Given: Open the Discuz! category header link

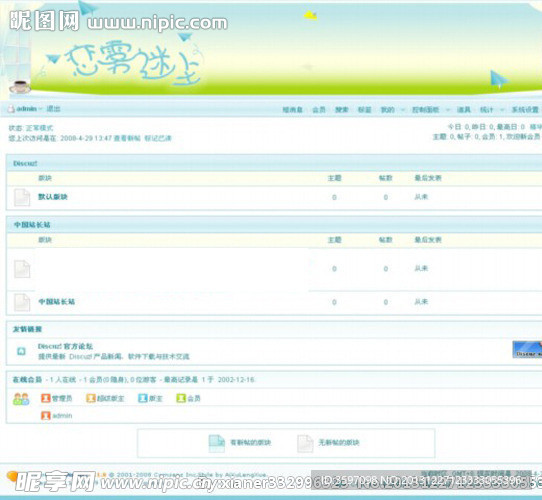Looking at the screenshot, I should click(x=25, y=163).
